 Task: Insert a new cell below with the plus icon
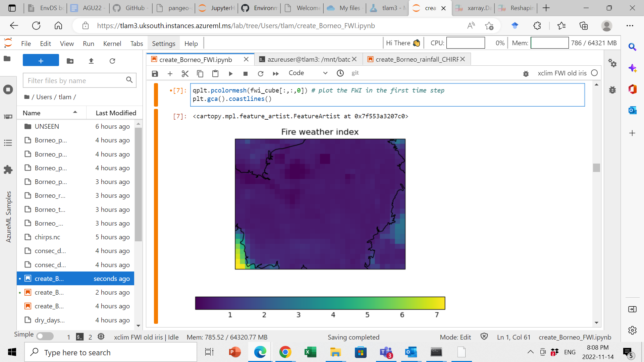tap(170, 73)
